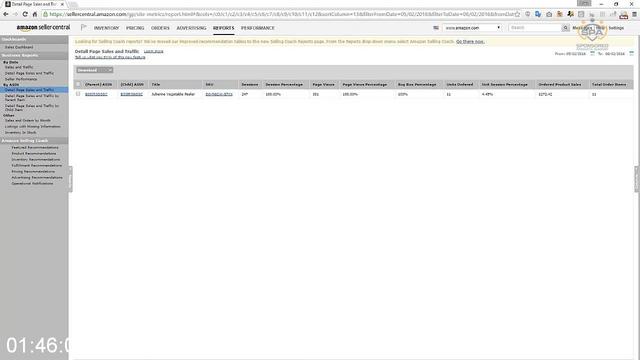Viewport: 640px width, 360px height.
Task: Click the flag icon beside Inventory
Action: coord(84,27)
